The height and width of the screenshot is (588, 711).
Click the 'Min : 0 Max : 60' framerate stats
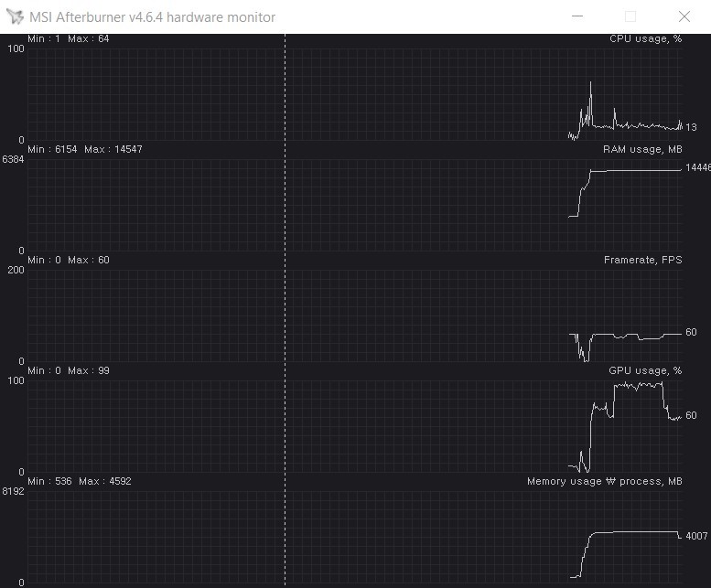68,260
